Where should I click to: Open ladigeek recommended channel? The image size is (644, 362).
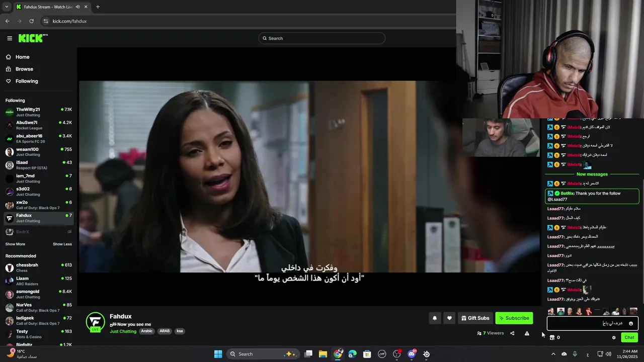point(38,321)
